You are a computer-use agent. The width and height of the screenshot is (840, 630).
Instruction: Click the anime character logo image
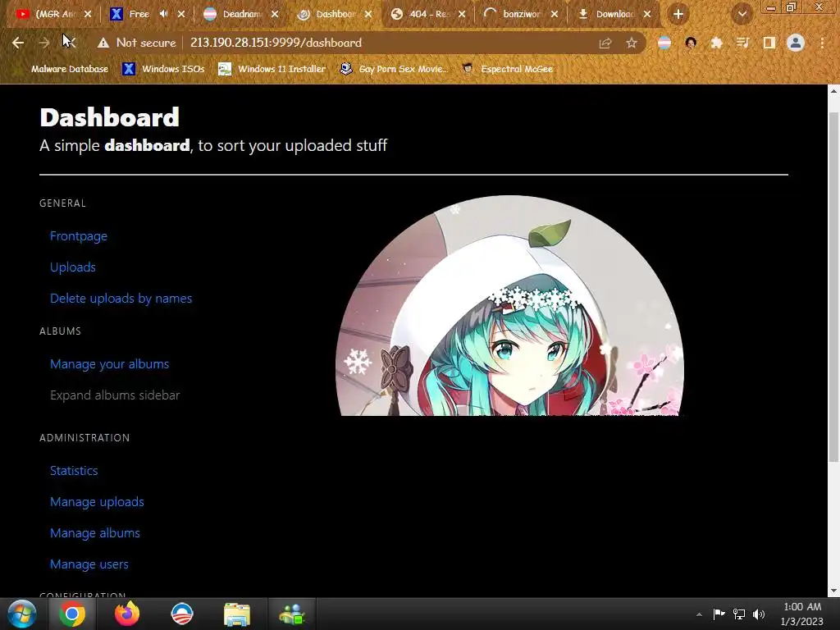[x=509, y=305]
